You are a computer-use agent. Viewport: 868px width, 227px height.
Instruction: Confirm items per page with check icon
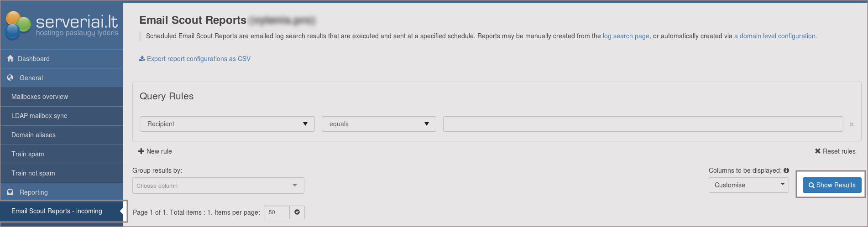click(x=297, y=212)
